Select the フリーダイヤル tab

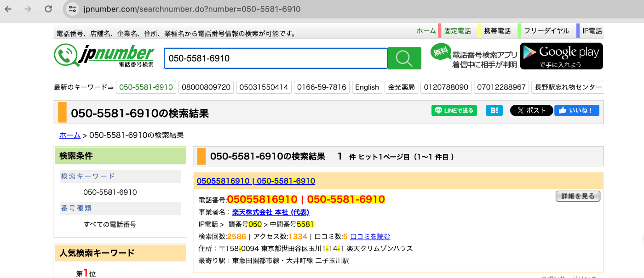tap(547, 31)
